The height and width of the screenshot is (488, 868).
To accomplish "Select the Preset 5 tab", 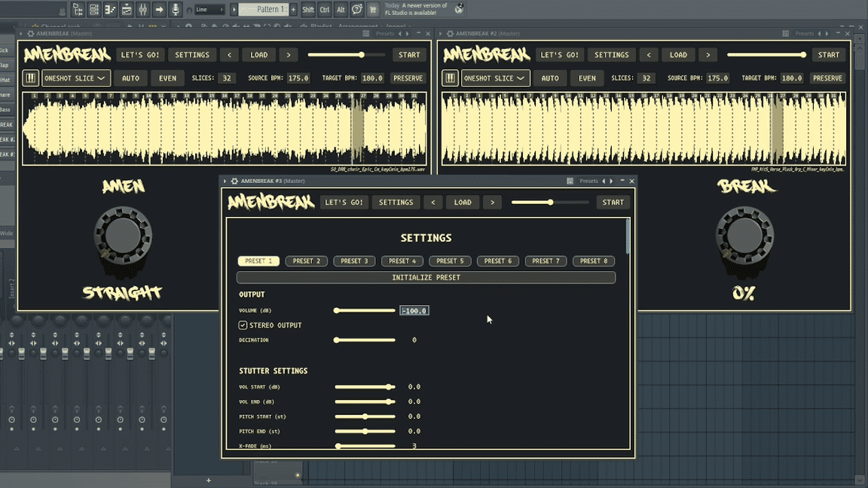I will point(450,261).
